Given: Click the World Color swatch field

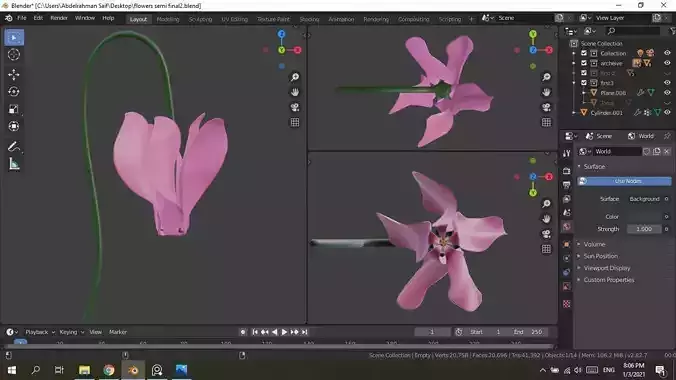Looking at the screenshot, I should coord(644,217).
